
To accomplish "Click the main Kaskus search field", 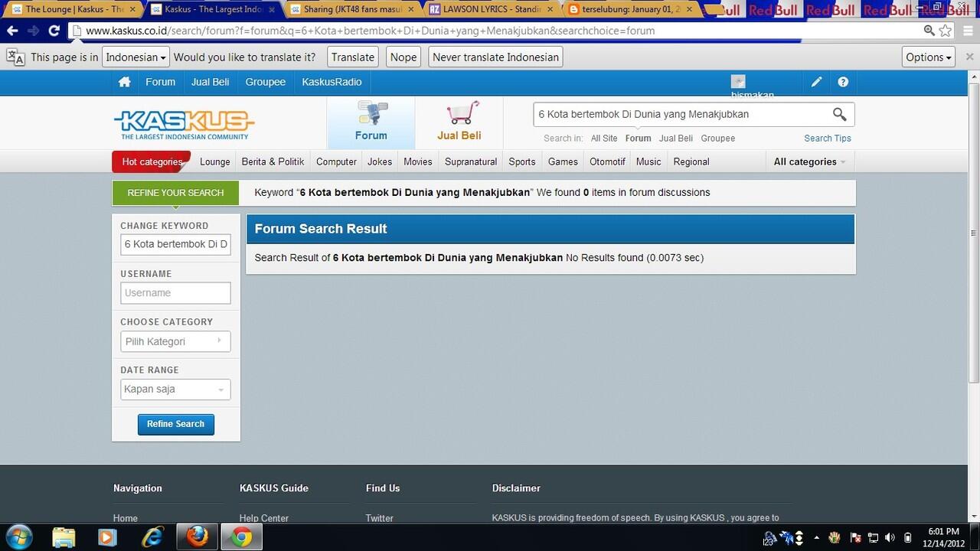I will pos(681,114).
